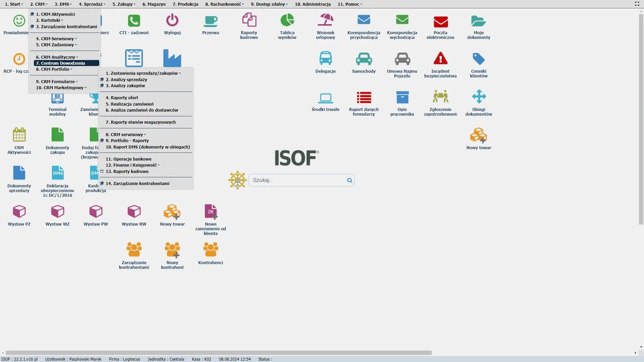
Task: Open Incydent bezpieczeństwa warning icon
Action: [x=440, y=59]
